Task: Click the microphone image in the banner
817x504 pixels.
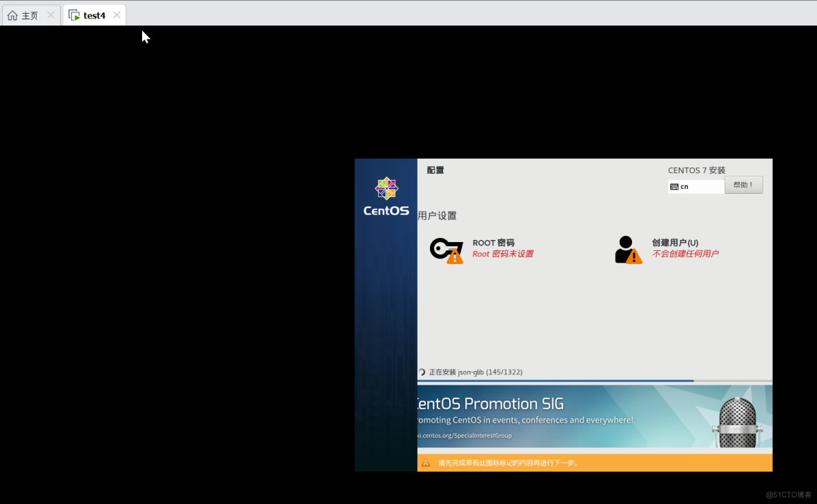Action: [x=737, y=422]
